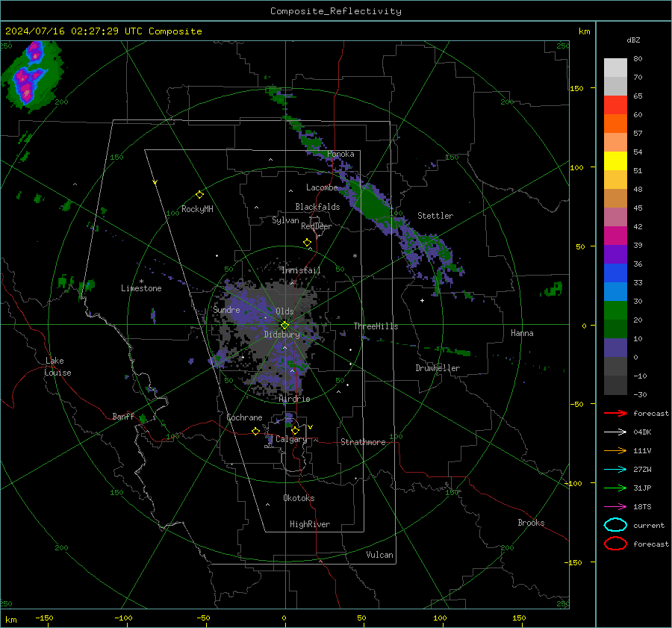The height and width of the screenshot is (628, 672).
Task: Click the Lacombe city label
Action: click(322, 187)
